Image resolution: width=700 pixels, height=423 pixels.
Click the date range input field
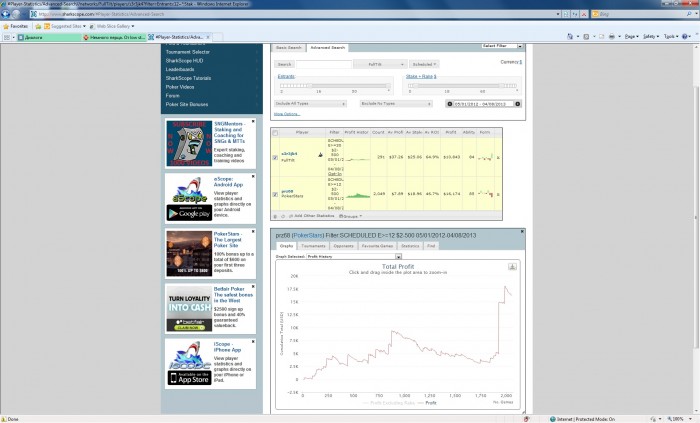(483, 104)
